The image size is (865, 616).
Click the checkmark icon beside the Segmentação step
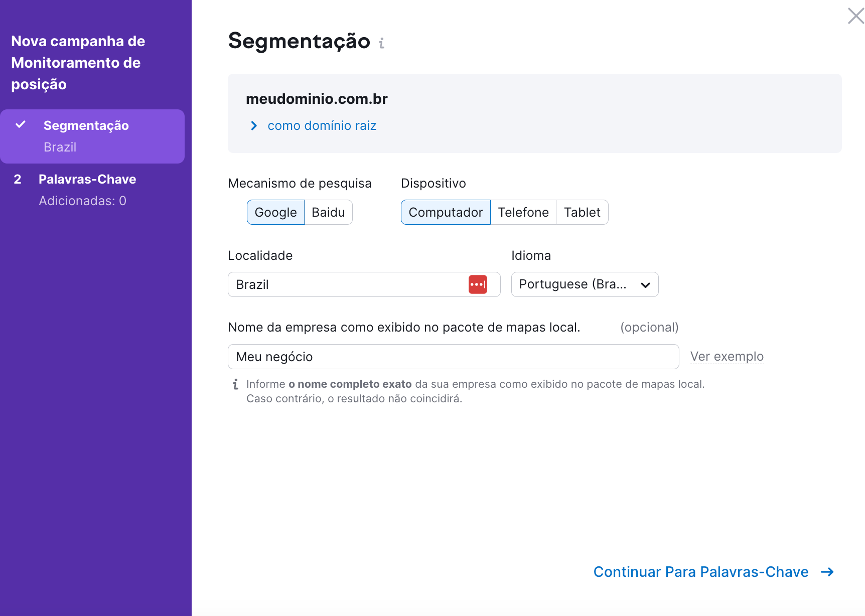(20, 125)
